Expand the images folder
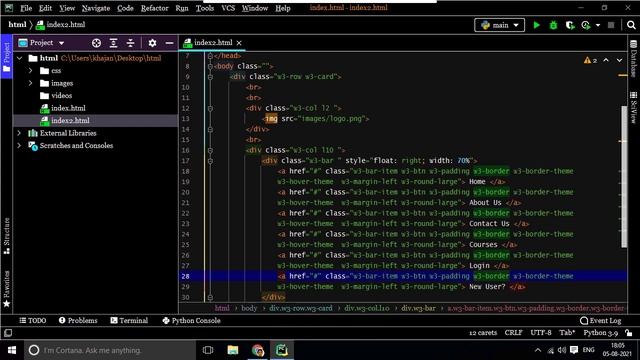The width and height of the screenshot is (640, 360). pos(31,83)
